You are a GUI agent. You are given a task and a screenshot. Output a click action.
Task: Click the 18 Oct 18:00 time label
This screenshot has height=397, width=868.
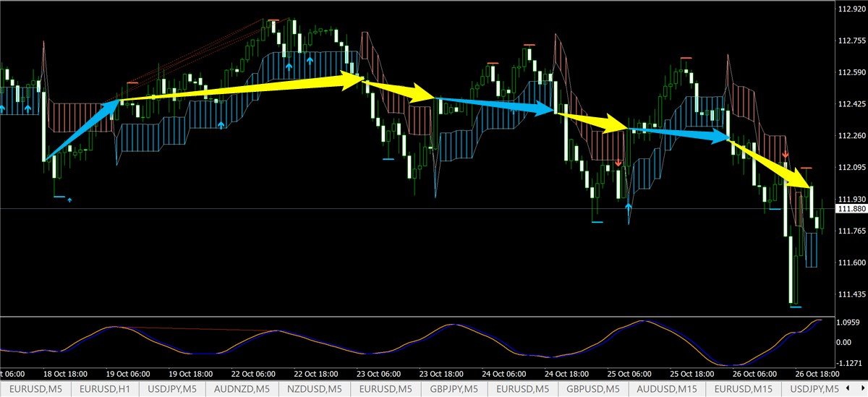[x=66, y=375]
